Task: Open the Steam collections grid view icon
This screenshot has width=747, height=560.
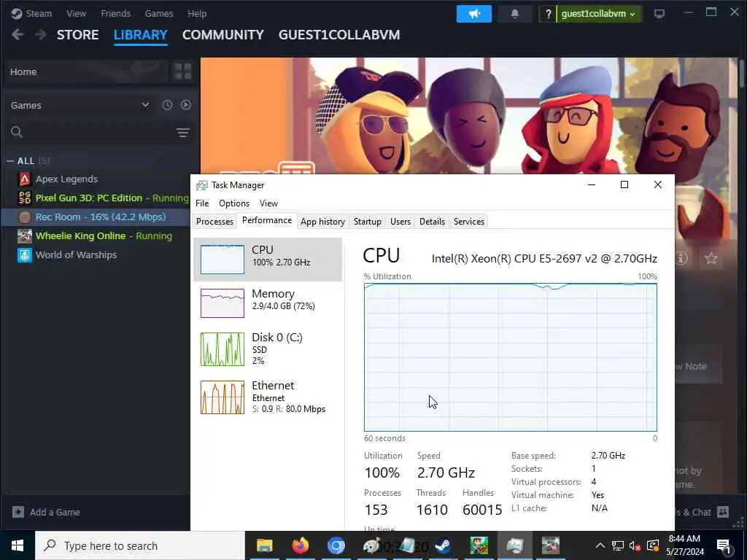Action: 182,71
